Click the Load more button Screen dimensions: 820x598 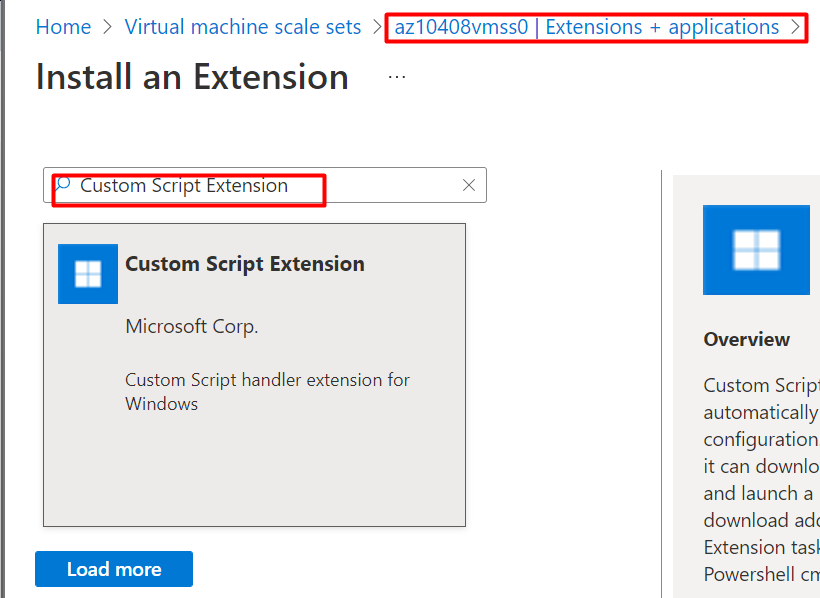coord(114,569)
